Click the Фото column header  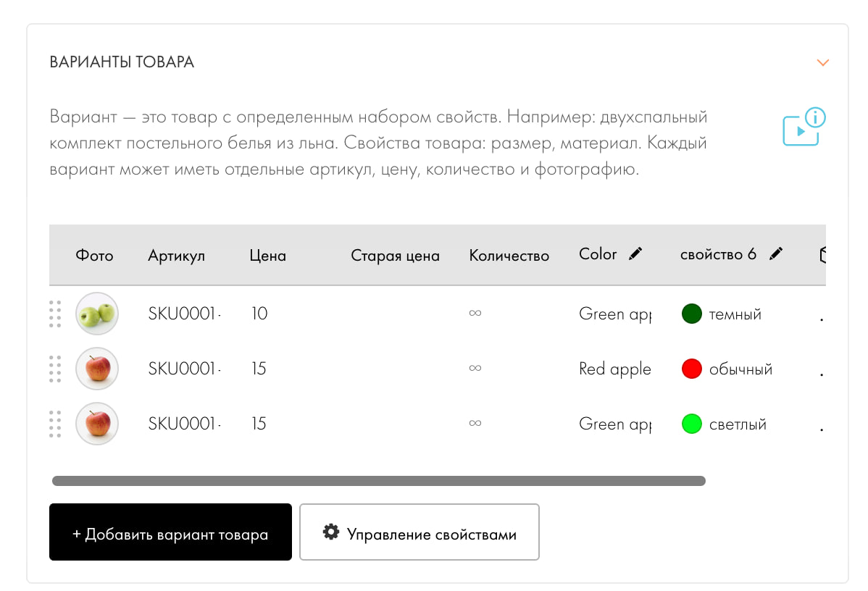pos(94,256)
